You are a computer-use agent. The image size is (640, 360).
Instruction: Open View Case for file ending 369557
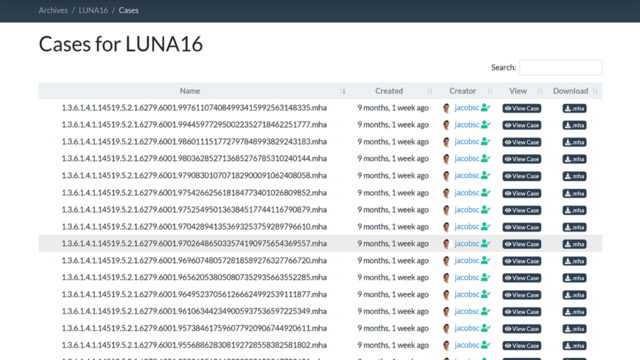[522, 244]
